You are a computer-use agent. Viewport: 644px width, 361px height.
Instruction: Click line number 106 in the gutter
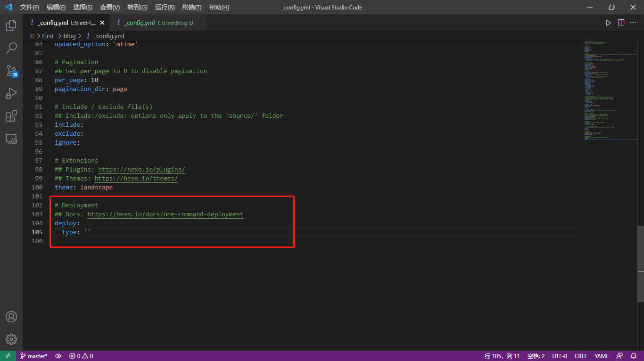37,241
